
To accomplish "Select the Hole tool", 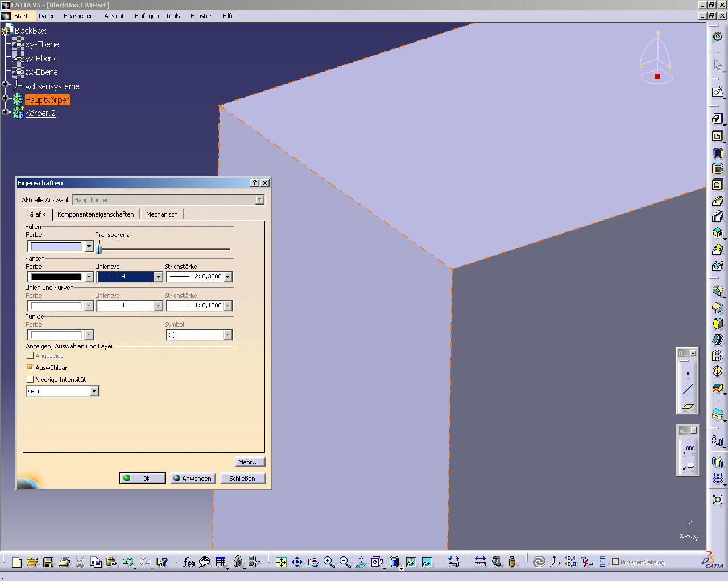I will click(x=718, y=185).
